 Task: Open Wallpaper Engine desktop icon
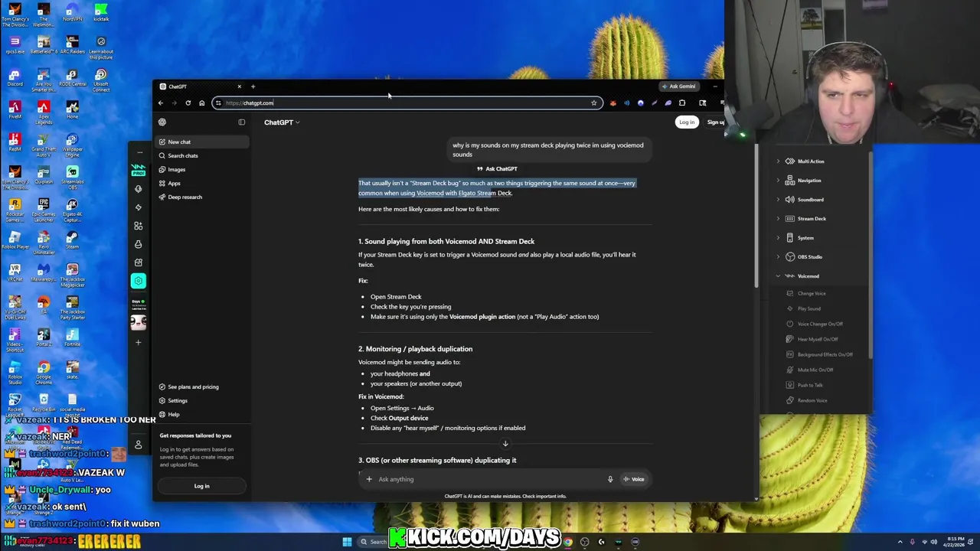pyautogui.click(x=72, y=142)
